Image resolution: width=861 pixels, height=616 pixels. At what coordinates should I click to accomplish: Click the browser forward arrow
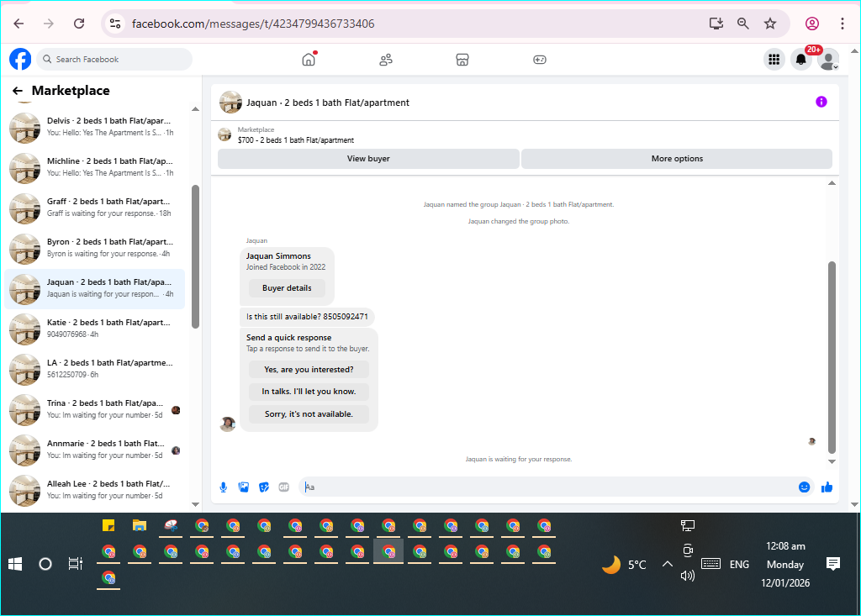click(x=49, y=24)
